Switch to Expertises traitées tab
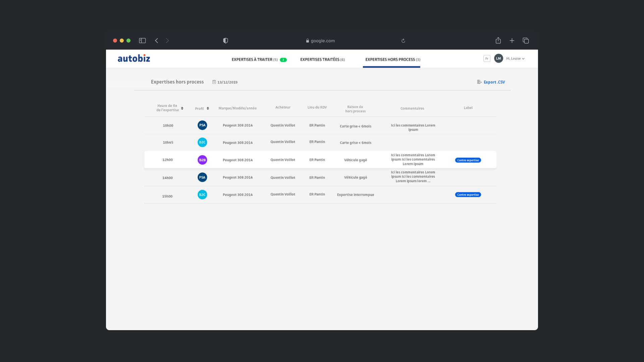644x362 pixels. (x=322, y=60)
